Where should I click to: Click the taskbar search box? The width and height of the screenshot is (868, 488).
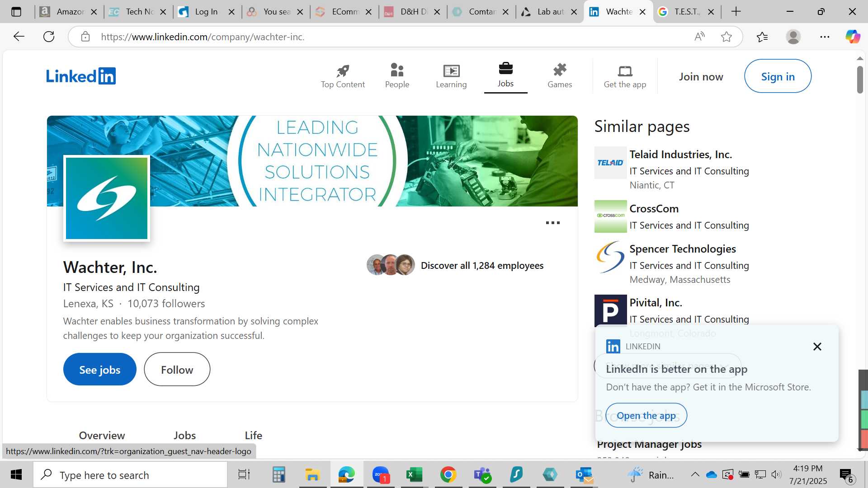(x=130, y=475)
